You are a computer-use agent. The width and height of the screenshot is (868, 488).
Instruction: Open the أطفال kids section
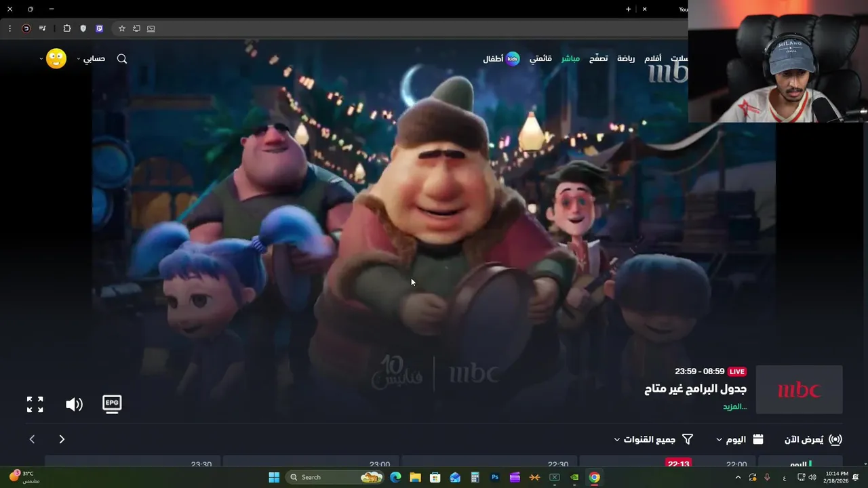point(501,59)
